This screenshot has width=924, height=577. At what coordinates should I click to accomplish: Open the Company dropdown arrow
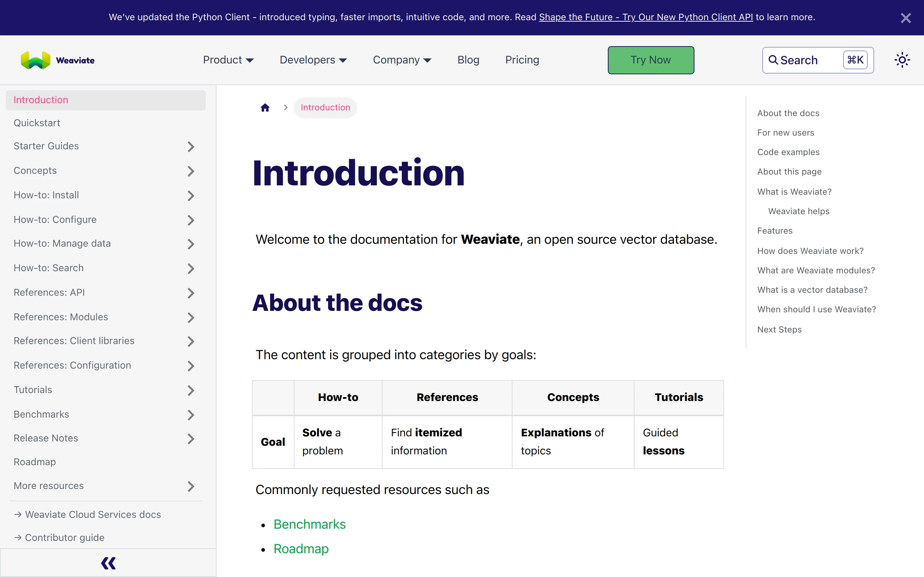pyautogui.click(x=428, y=60)
